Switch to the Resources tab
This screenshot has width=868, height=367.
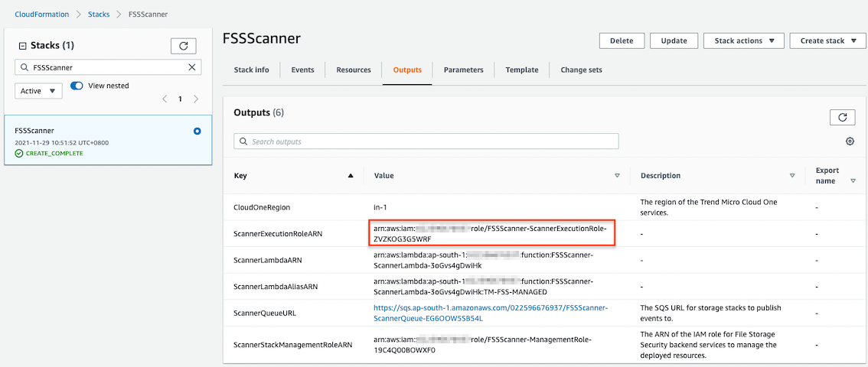pyautogui.click(x=354, y=70)
